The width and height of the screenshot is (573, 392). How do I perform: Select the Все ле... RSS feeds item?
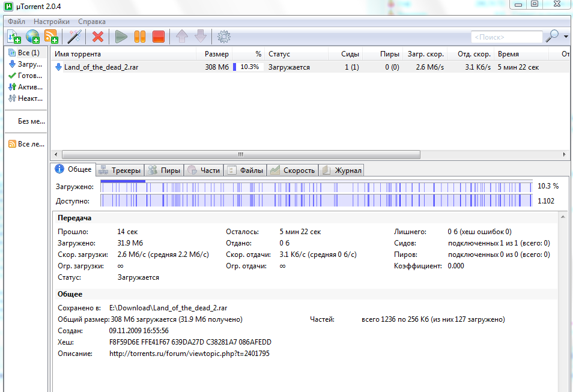click(x=27, y=144)
